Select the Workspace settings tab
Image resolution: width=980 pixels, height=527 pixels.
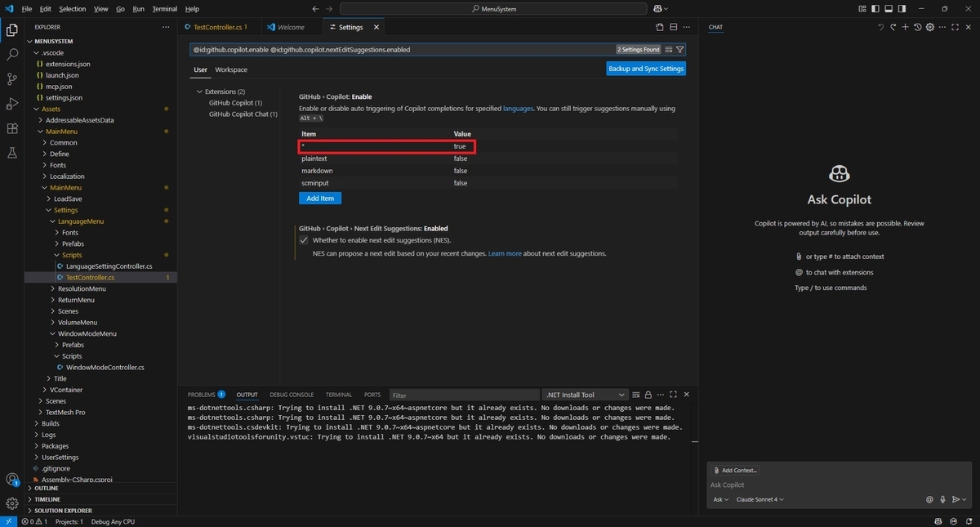click(x=231, y=69)
